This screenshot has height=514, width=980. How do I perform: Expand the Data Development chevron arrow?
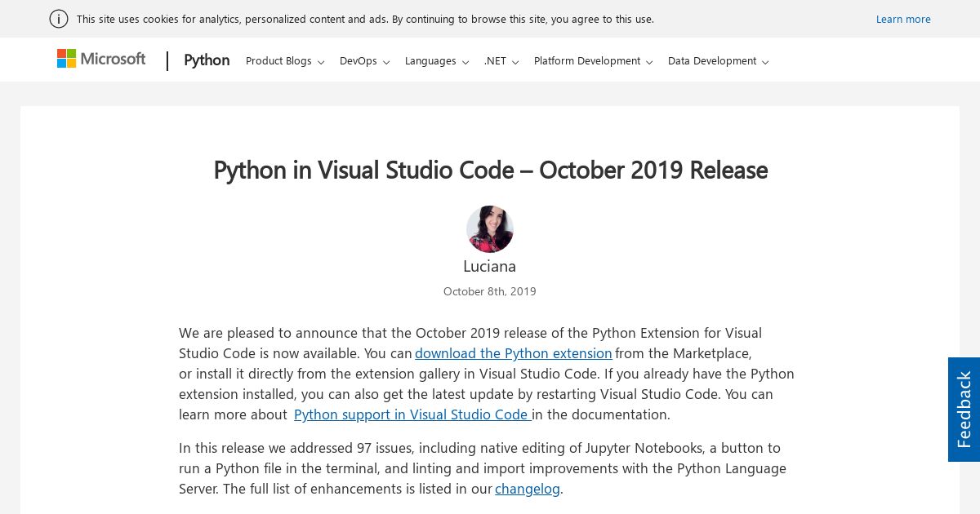(x=765, y=62)
